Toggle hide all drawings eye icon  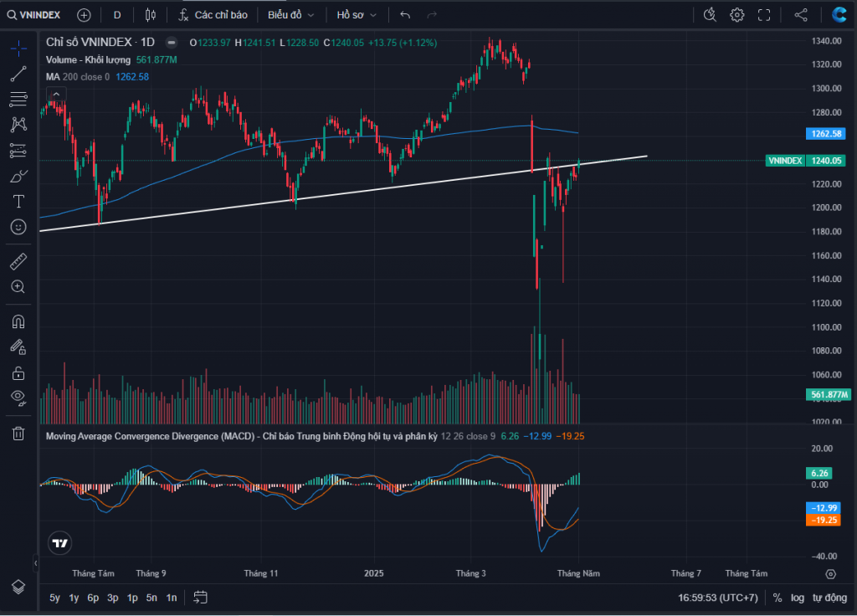[x=18, y=398]
